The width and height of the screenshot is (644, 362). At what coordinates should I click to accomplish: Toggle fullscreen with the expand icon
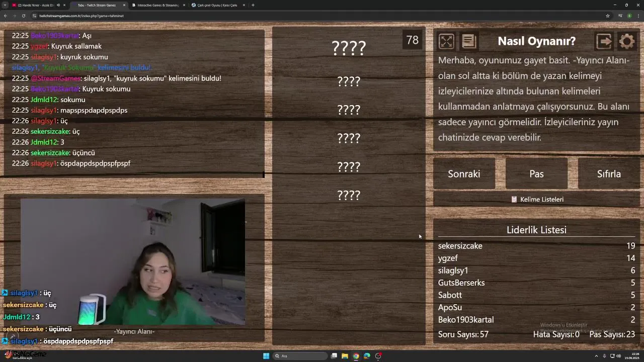(446, 41)
